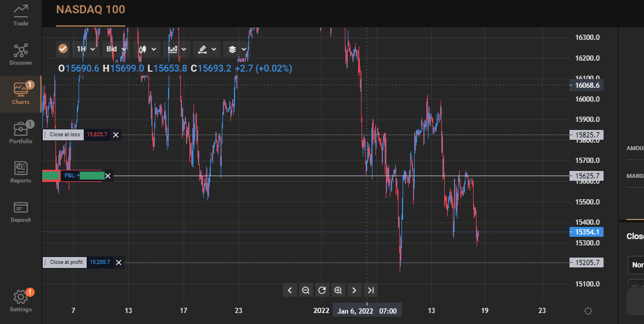Click the 15354.1 current price label
Screen dimensions: 644x324
click(586, 232)
